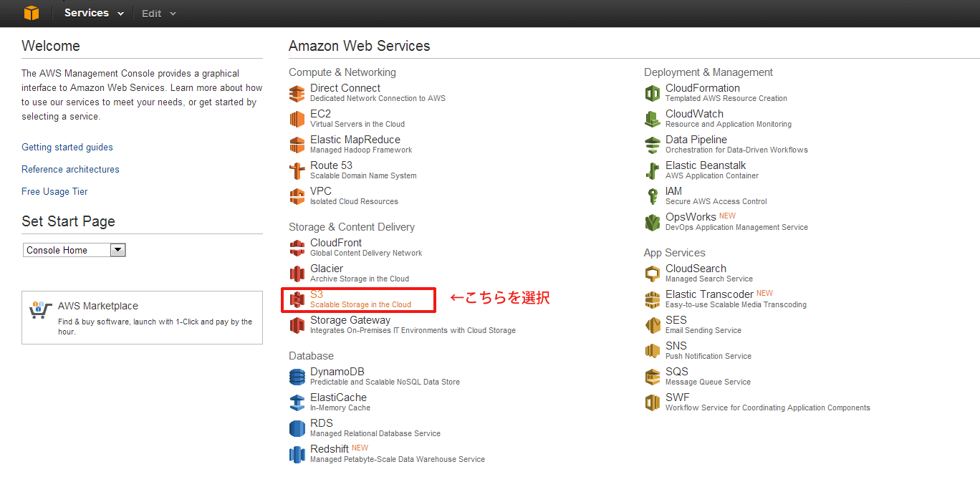Select the Route 53 icon
This screenshot has width=980, height=487.
(297, 170)
